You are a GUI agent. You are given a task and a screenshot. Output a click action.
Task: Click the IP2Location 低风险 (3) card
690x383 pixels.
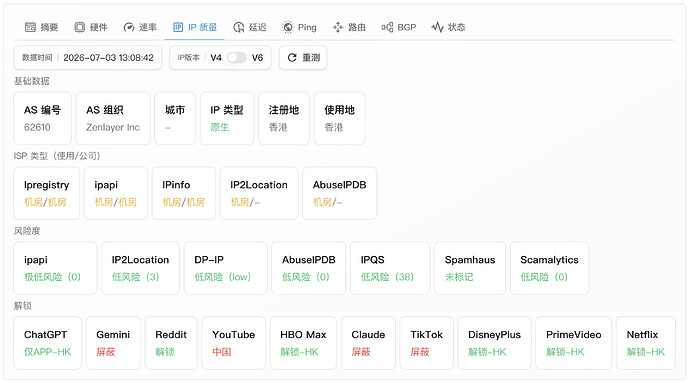point(140,268)
